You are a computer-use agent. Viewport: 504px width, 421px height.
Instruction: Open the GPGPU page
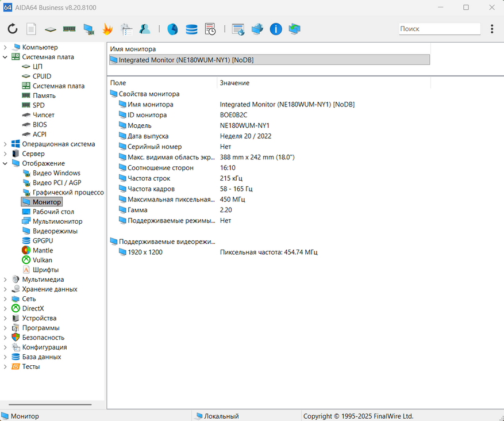[43, 240]
